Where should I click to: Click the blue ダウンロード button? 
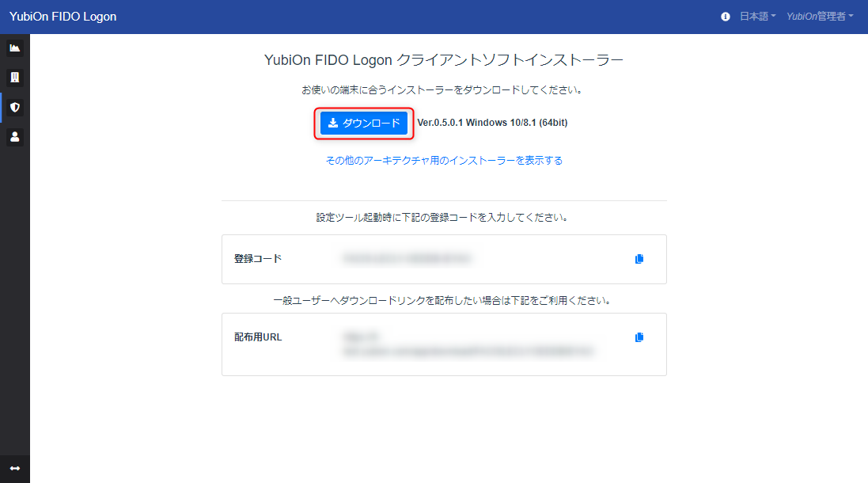tap(364, 123)
